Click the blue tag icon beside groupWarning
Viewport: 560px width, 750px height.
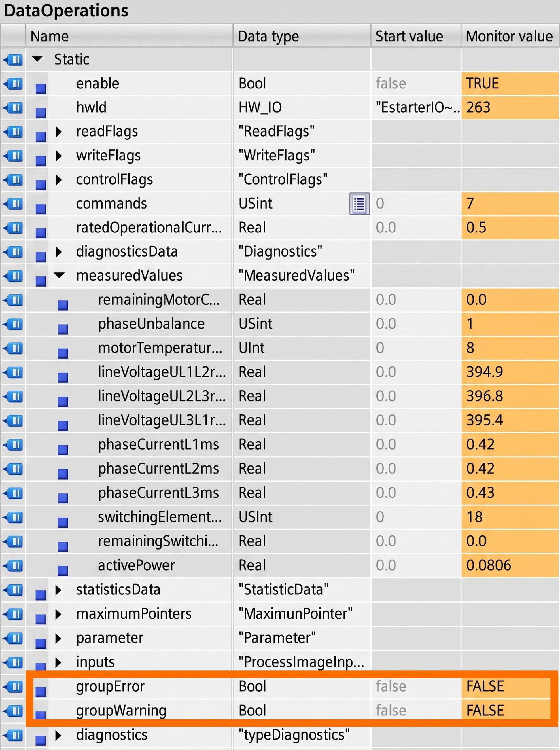pos(41,715)
